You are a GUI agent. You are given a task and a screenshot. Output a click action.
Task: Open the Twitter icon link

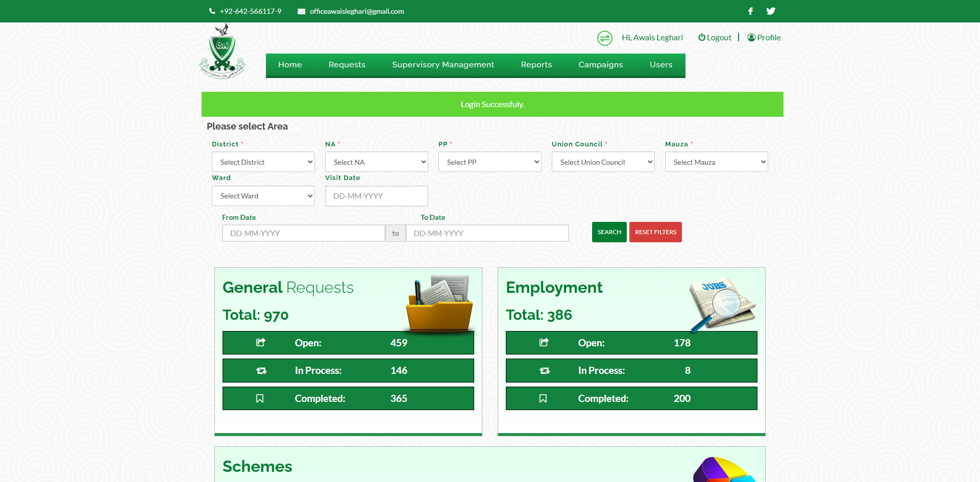[x=771, y=11]
